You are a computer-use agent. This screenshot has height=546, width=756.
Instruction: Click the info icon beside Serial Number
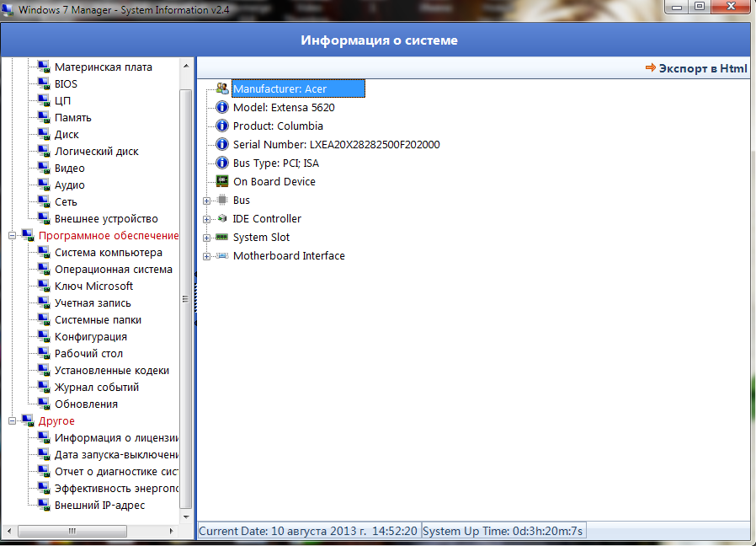(x=221, y=144)
